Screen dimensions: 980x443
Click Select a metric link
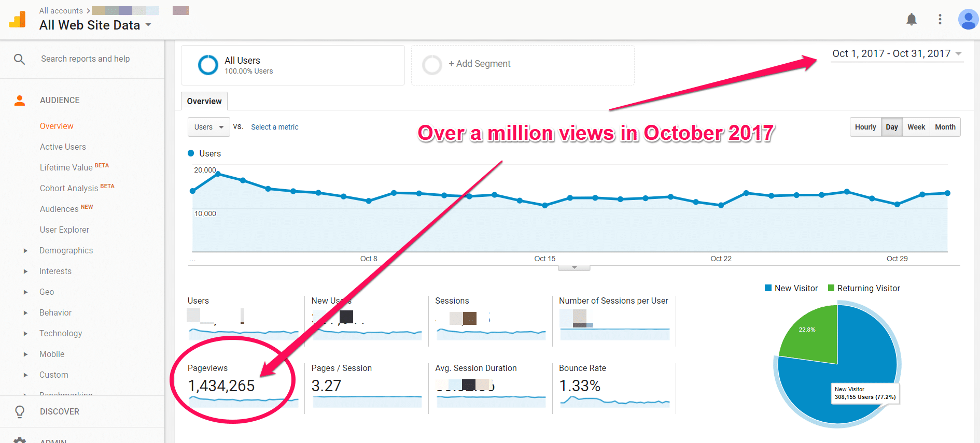[275, 127]
